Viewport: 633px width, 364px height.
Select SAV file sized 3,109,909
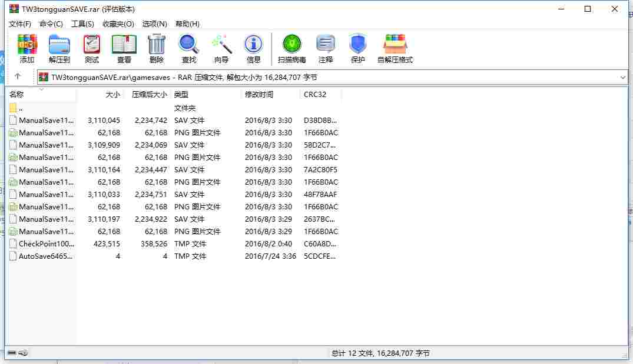coord(174,145)
